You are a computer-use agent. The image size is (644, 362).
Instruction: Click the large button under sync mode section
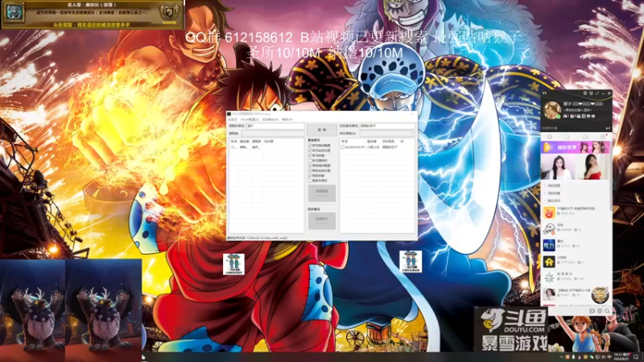click(322, 220)
